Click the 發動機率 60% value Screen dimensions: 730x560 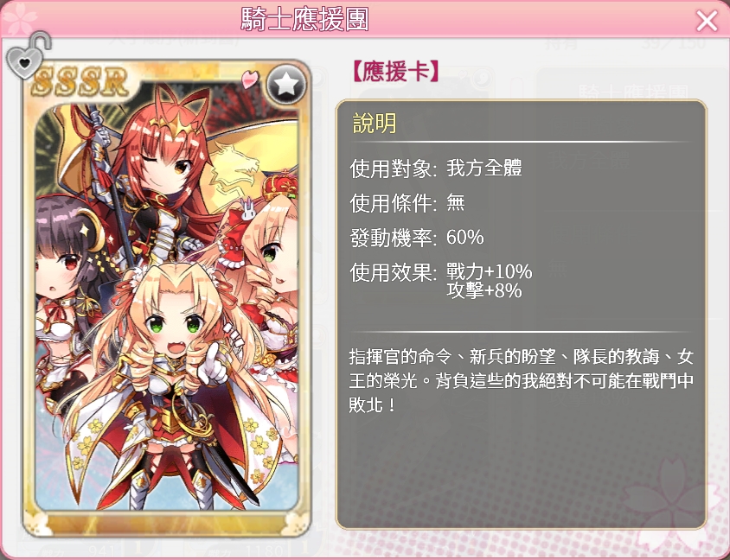pos(464,238)
